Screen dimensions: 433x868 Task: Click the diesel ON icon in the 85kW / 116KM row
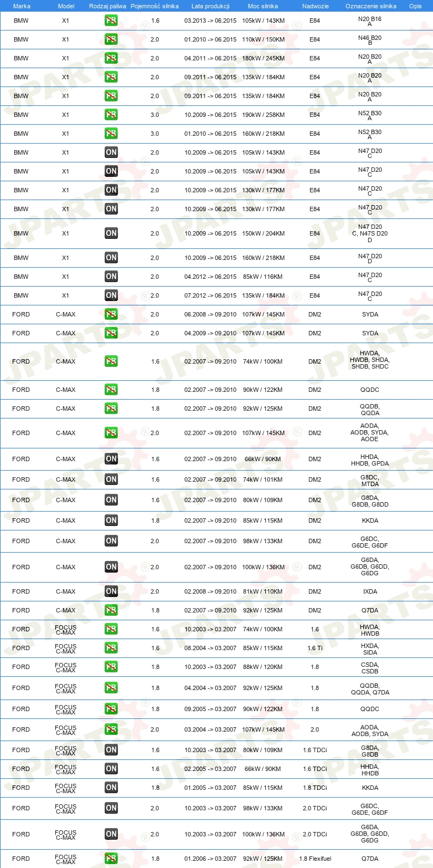coord(111,277)
